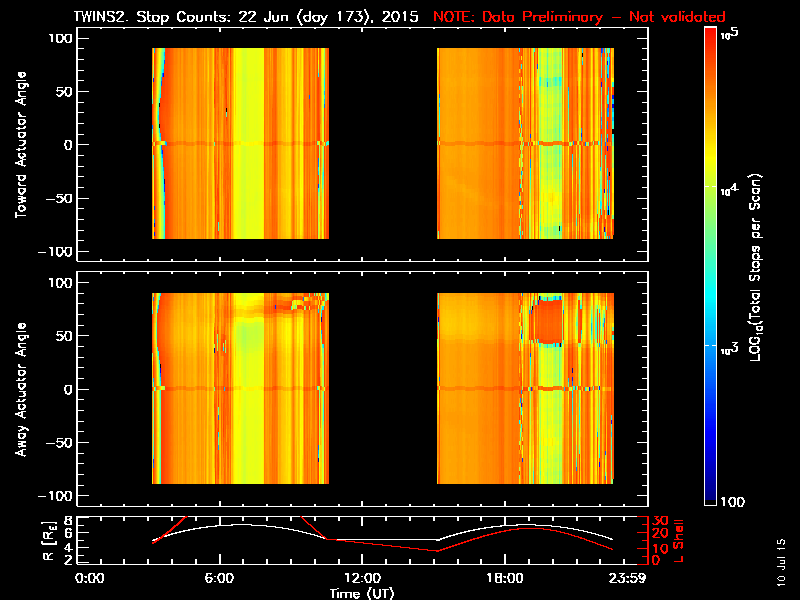This screenshot has width=800, height=600.
Task: Click the 'Time (UT)' axis title
Action: (364, 592)
